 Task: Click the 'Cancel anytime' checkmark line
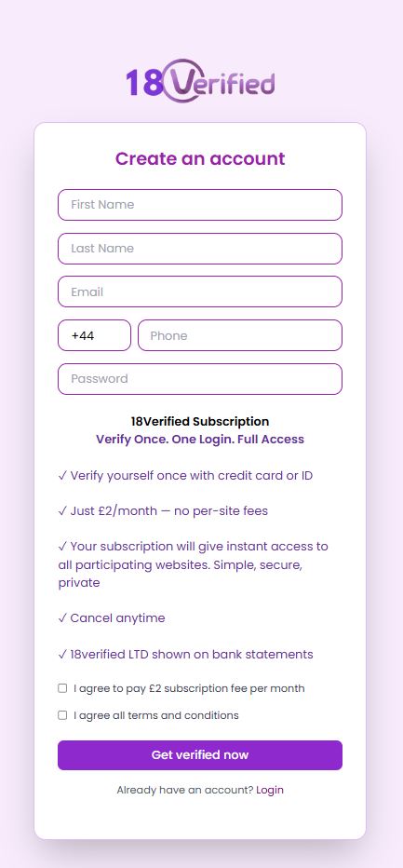tap(112, 617)
